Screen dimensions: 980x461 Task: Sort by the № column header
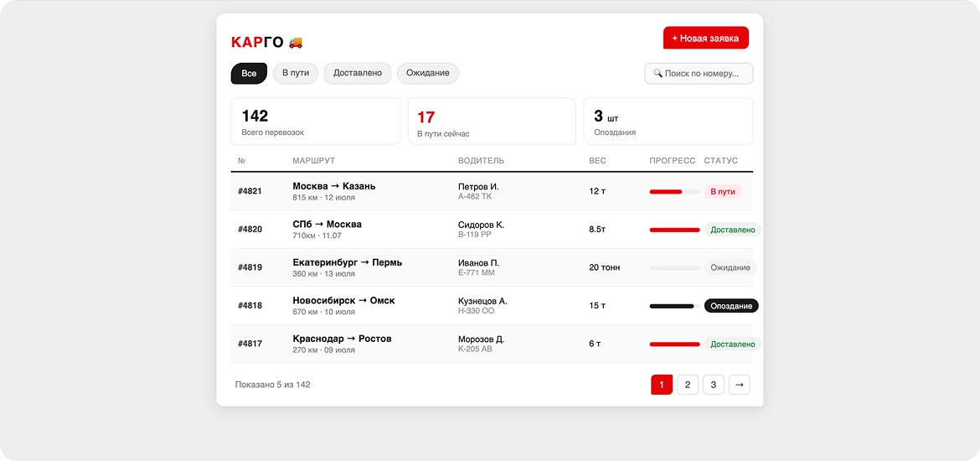242,161
